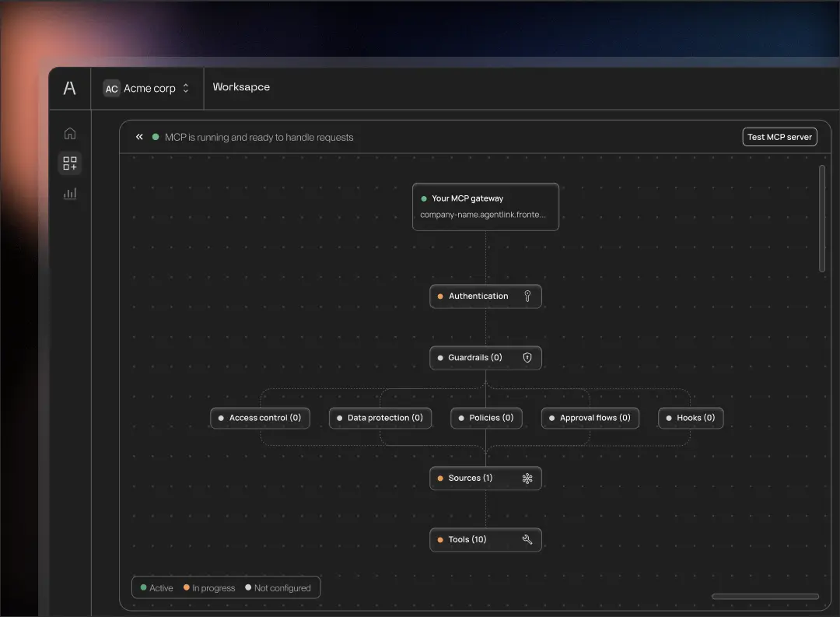Image resolution: width=840 pixels, height=617 pixels.
Task: Collapse the panel with double chevron
Action: coord(139,137)
